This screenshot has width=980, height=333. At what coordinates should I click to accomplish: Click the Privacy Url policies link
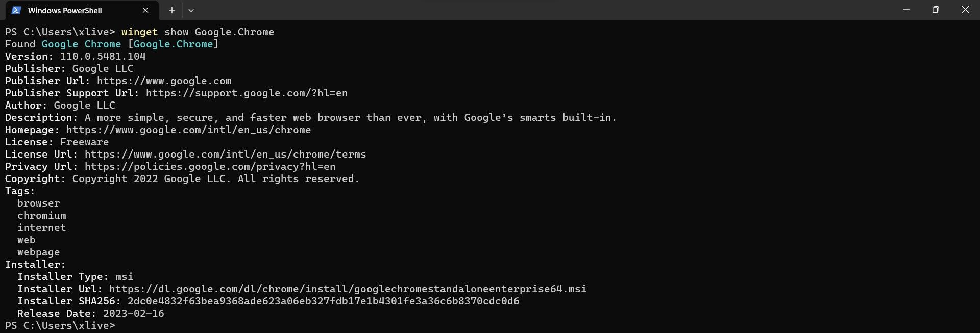coord(210,167)
